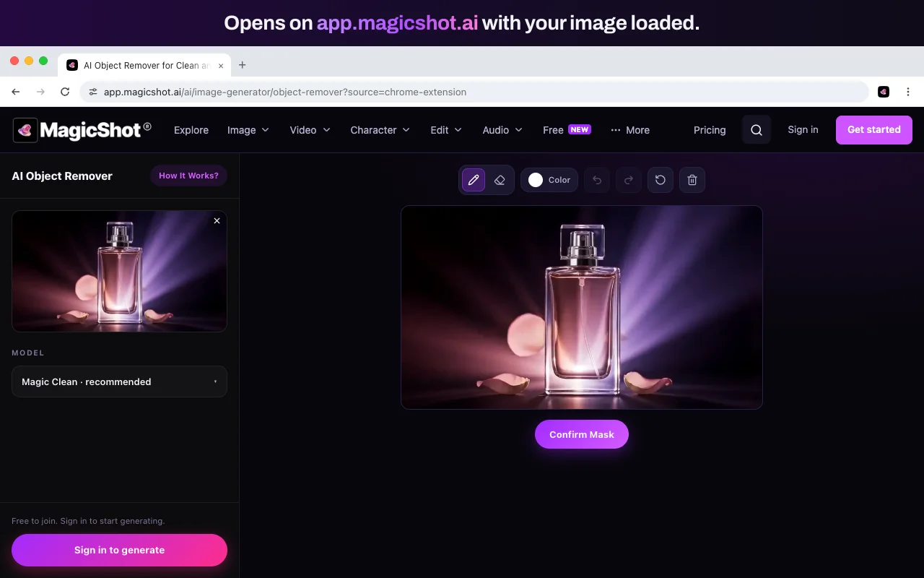Reload the page with the refresh icon
924x578 pixels.
tap(65, 92)
